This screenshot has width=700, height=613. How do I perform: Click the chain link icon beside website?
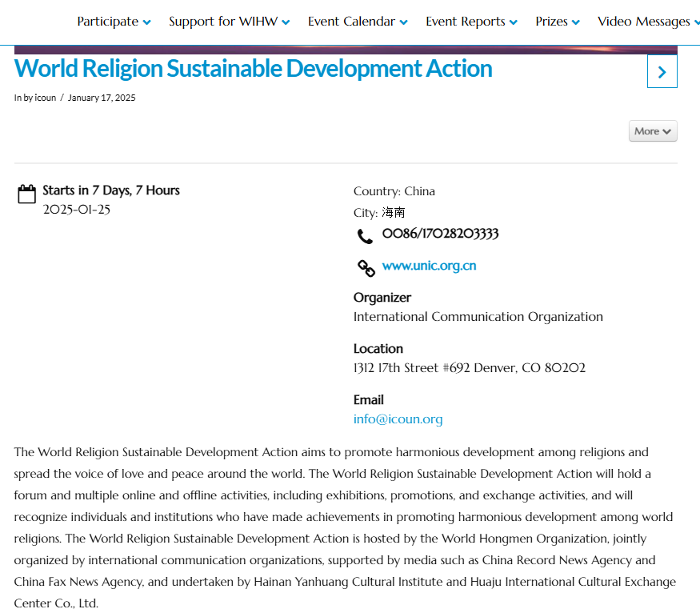click(x=366, y=268)
